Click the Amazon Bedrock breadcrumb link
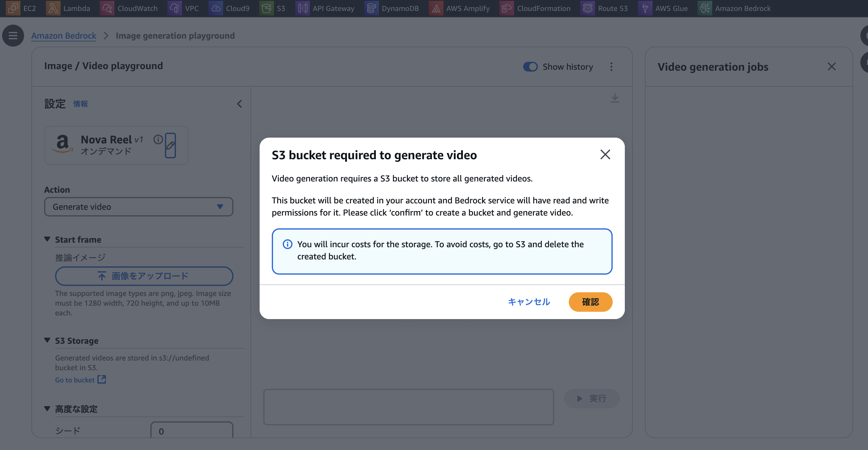Screen dimensions: 868x450 64,36
